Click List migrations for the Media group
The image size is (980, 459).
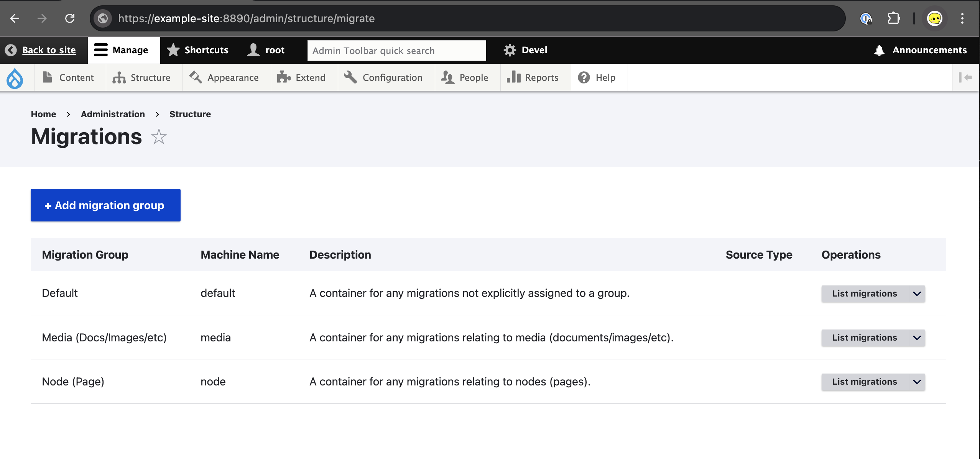(864, 338)
